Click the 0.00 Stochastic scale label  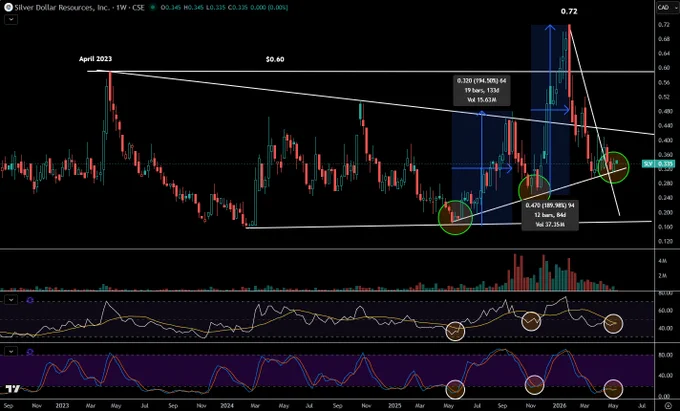pyautogui.click(x=665, y=396)
